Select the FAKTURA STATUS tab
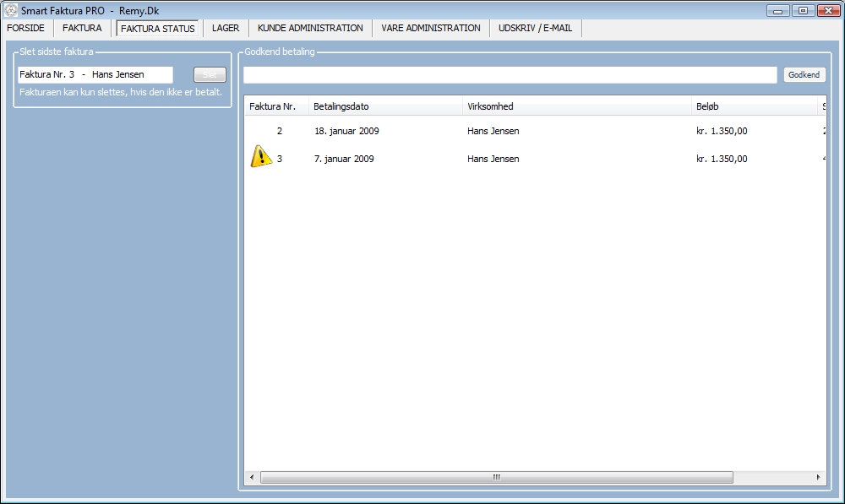 [157, 29]
